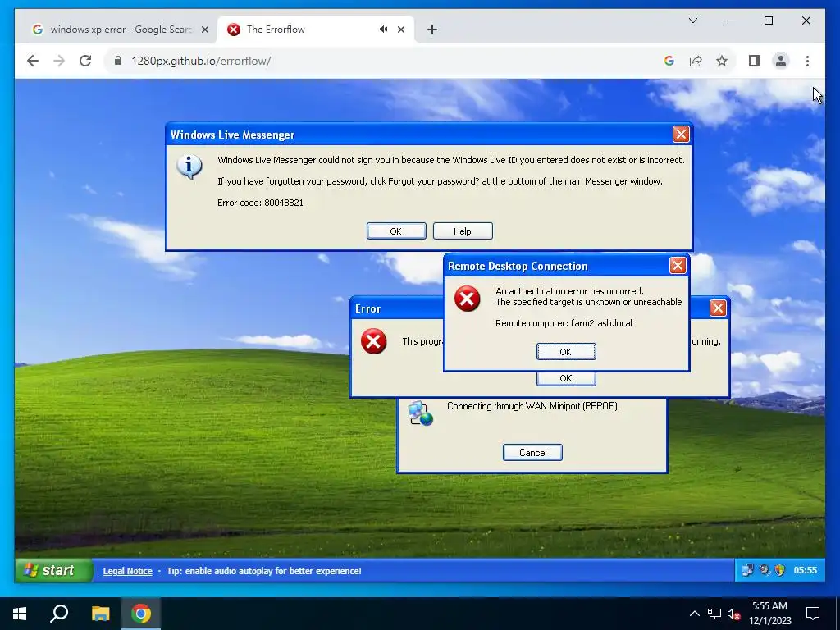Click the Chrome taskbar icon

click(141, 614)
